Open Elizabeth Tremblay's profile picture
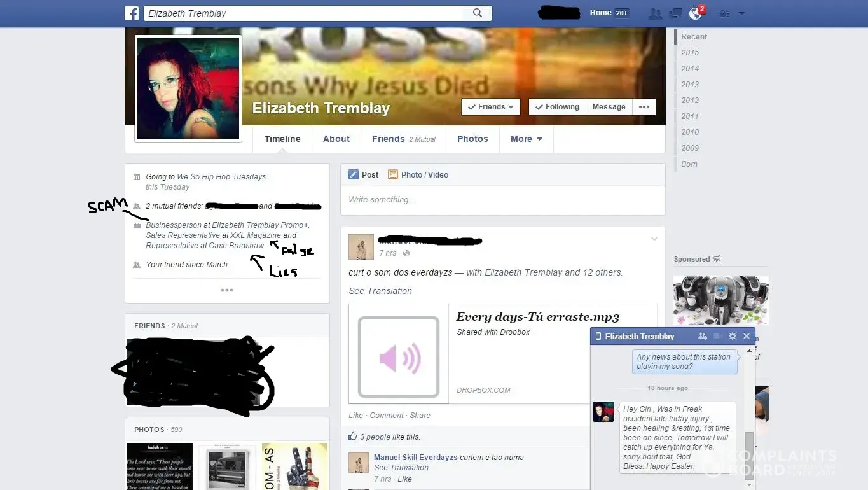Screen dimensions: 868x490 click(188, 88)
